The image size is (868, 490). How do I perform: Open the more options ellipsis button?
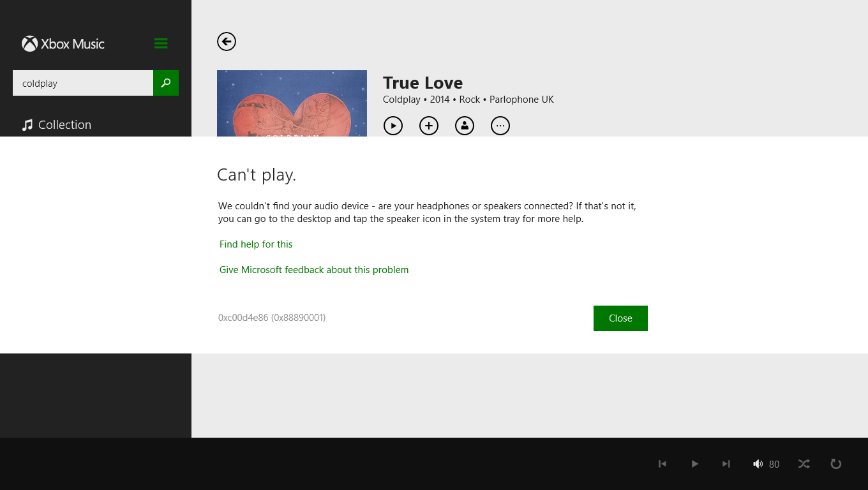coord(500,126)
